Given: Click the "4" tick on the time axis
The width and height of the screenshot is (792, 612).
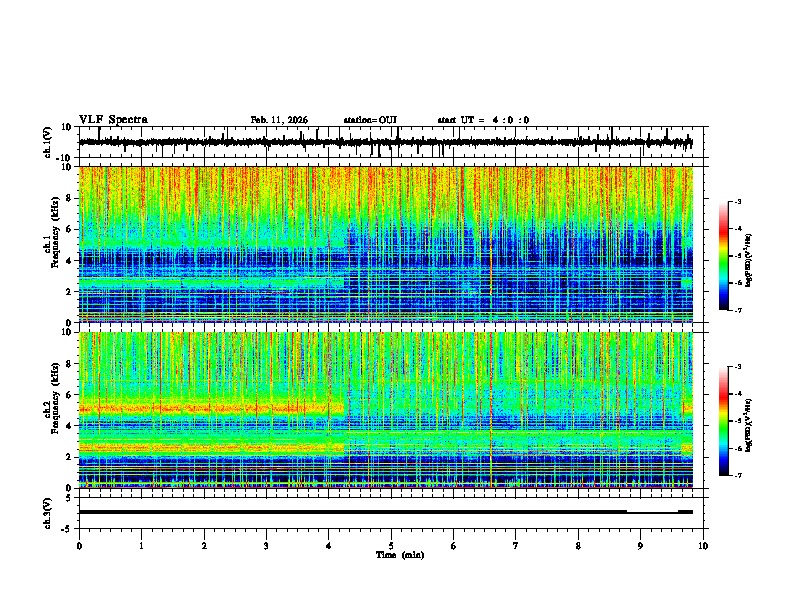Looking at the screenshot, I should 329,546.
